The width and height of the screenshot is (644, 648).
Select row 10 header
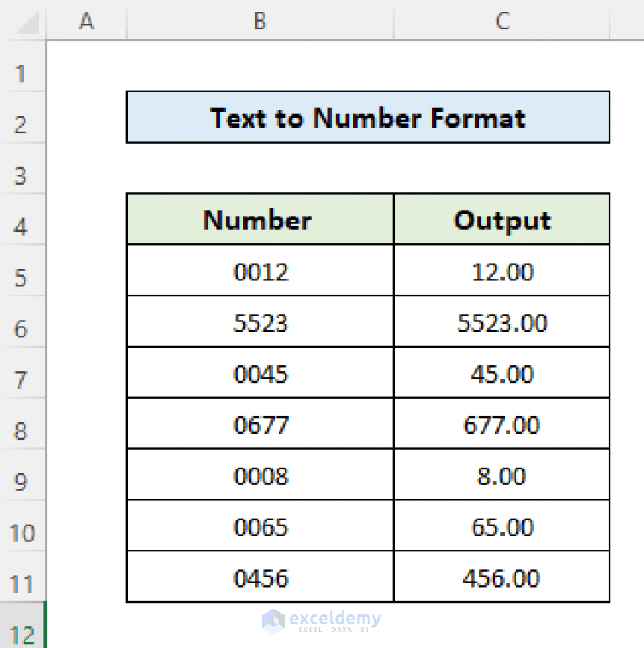23,525
